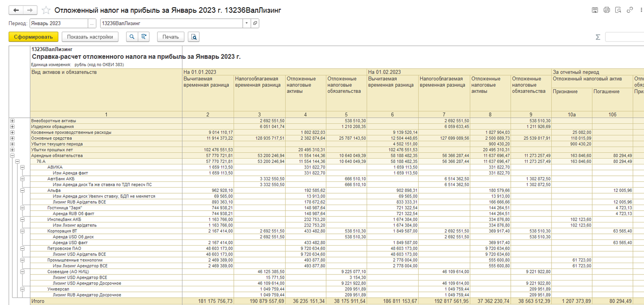Screen dimensions: 644x305
Task: Click the Сформировать button
Action: pos(34,37)
